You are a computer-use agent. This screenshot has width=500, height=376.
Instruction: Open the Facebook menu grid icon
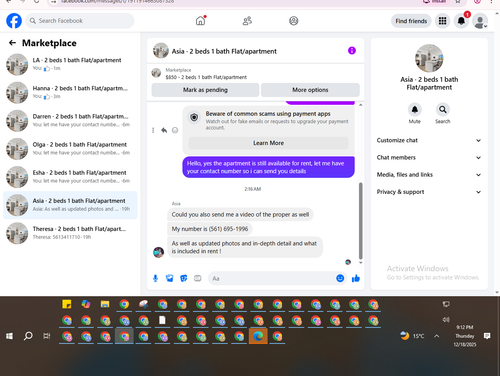(x=442, y=21)
